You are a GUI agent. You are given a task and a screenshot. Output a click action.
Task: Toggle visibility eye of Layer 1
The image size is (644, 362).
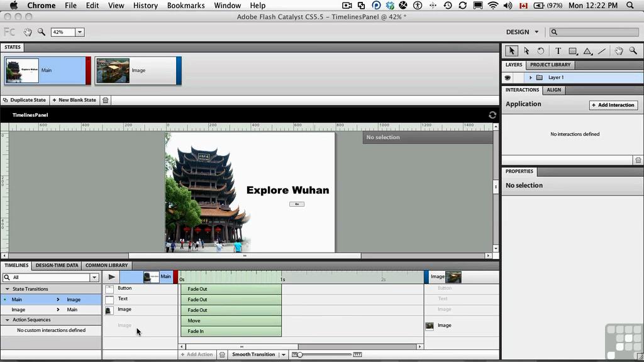pyautogui.click(x=508, y=77)
